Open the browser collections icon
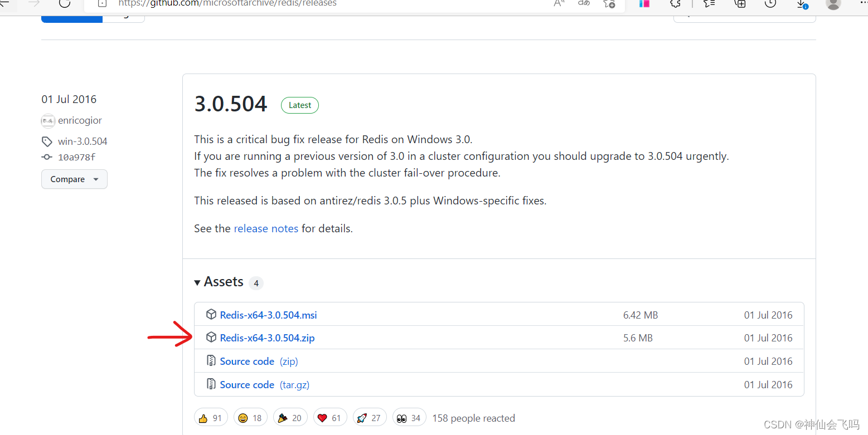868x435 pixels. (x=740, y=3)
